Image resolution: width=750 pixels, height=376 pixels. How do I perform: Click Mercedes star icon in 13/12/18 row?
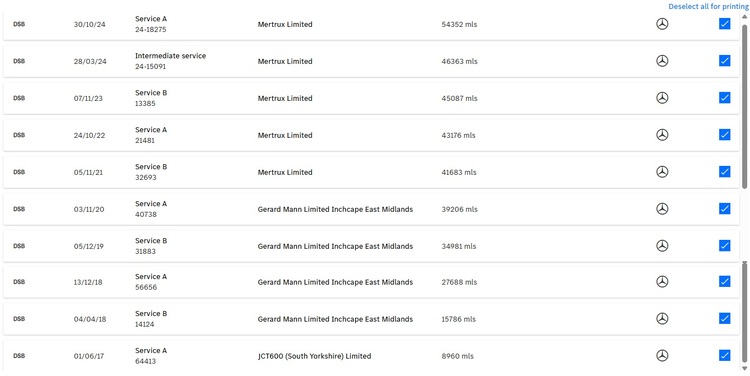click(x=662, y=281)
